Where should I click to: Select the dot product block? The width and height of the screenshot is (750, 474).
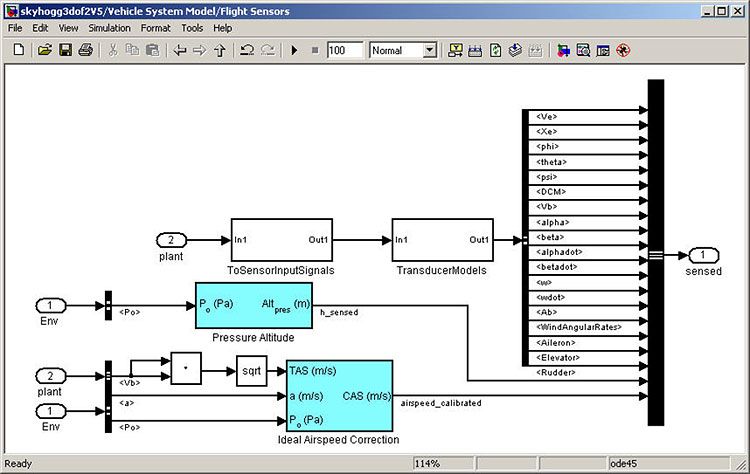(x=186, y=368)
